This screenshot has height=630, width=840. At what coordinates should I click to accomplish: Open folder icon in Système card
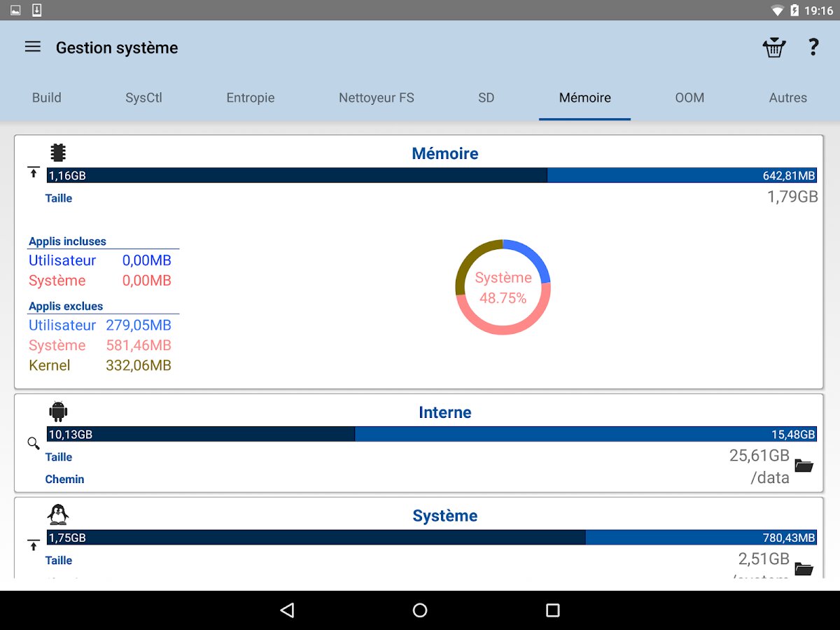point(804,568)
